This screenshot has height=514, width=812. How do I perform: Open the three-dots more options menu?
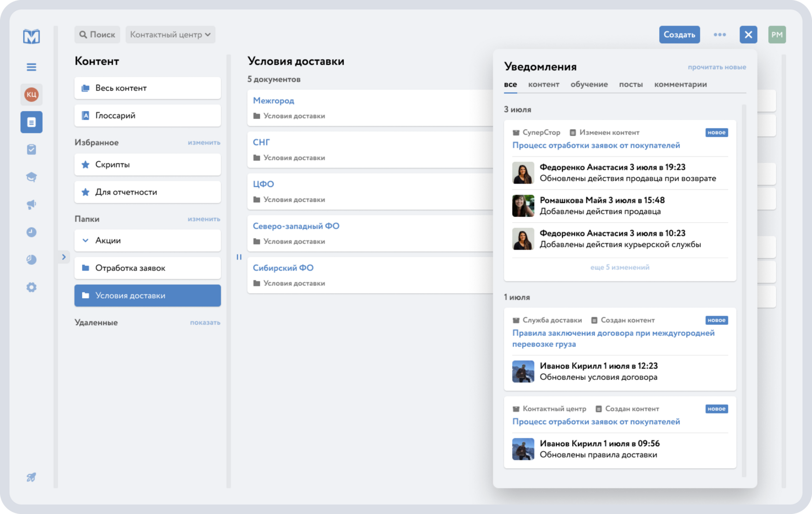tap(720, 35)
